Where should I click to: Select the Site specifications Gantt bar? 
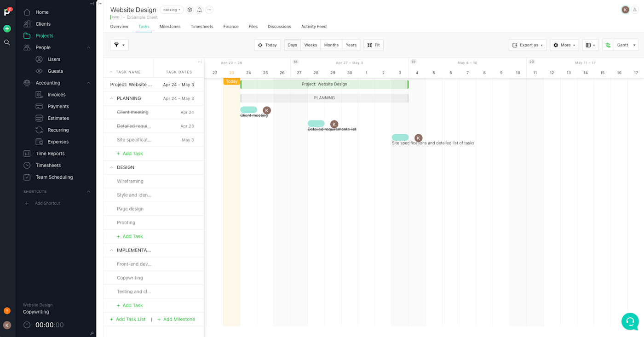point(400,137)
